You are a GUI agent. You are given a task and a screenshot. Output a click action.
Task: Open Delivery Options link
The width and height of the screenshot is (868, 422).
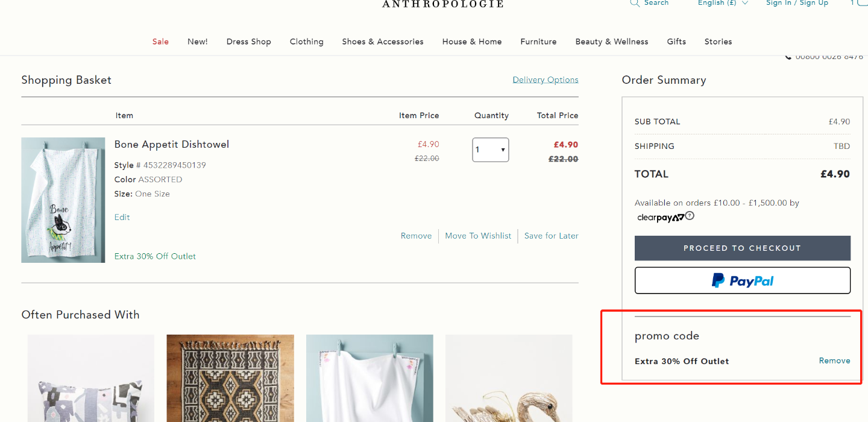click(546, 80)
